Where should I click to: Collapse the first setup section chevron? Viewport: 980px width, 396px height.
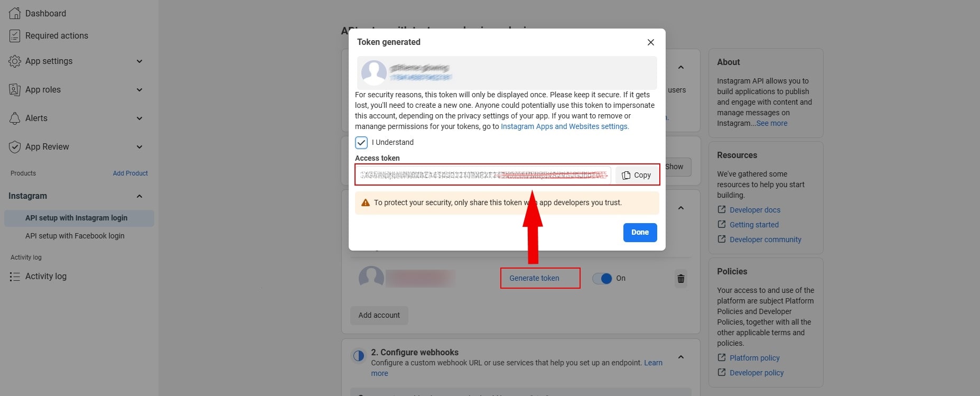681,68
